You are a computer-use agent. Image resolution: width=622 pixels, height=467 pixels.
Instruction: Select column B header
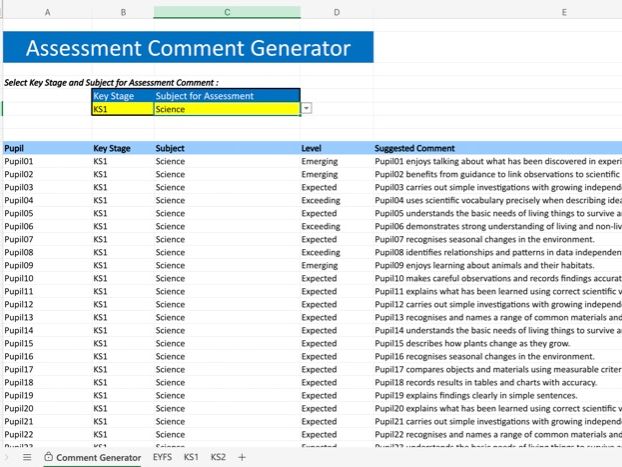click(x=123, y=12)
